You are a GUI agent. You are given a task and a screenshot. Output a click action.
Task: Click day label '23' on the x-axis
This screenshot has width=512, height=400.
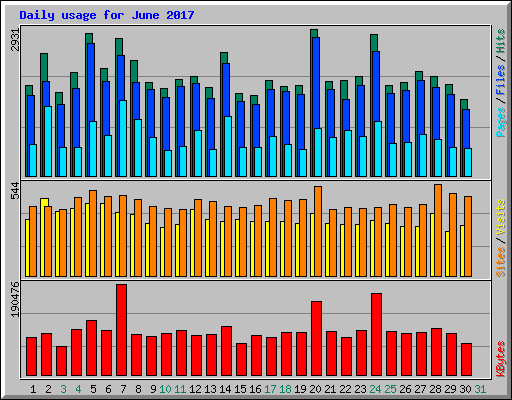coord(360,389)
